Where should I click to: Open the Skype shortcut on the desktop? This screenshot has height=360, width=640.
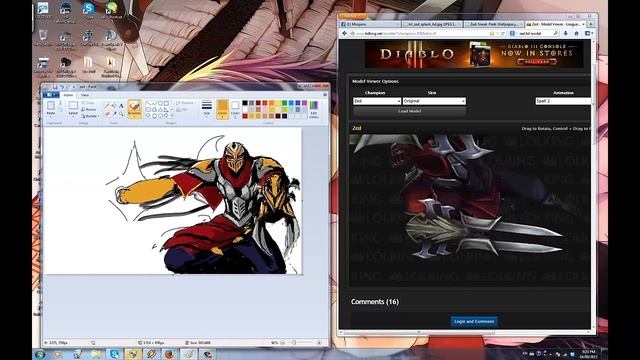click(x=88, y=10)
